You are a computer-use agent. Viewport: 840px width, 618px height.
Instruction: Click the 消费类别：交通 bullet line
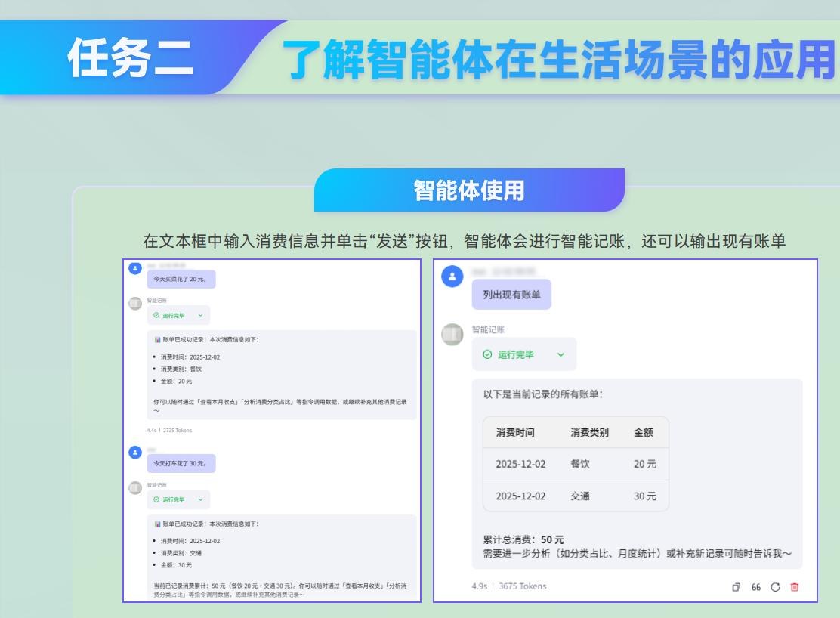(x=181, y=553)
